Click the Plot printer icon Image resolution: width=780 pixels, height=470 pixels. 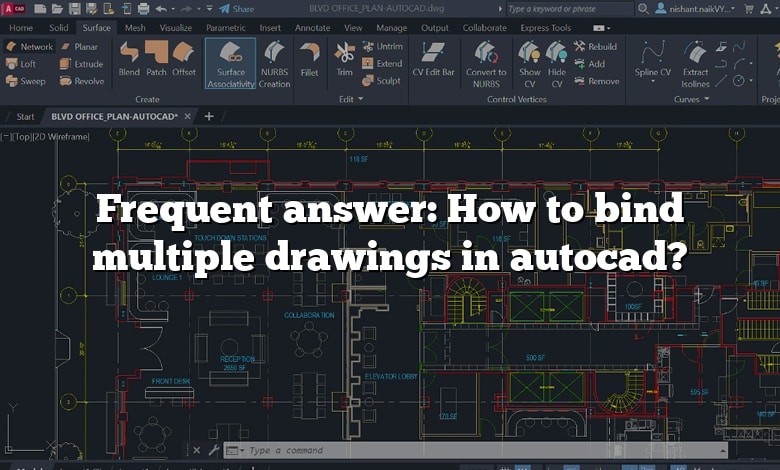pyautogui.click(x=143, y=8)
